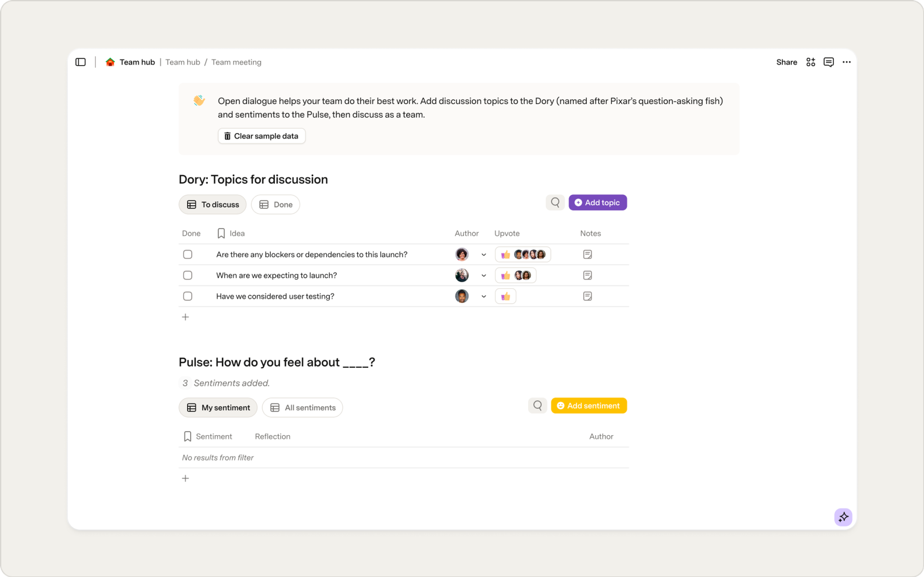Check done for blockers or dependencies question

188,255
